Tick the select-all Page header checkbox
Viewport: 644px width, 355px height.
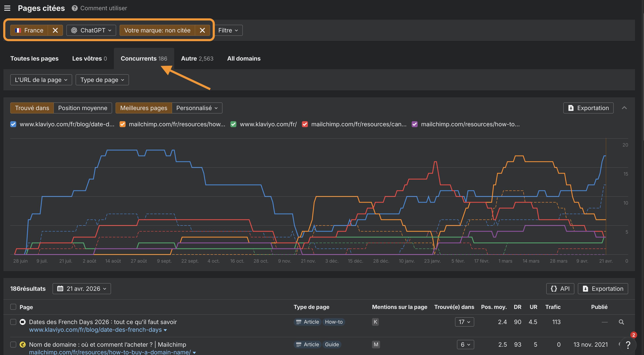pos(13,307)
